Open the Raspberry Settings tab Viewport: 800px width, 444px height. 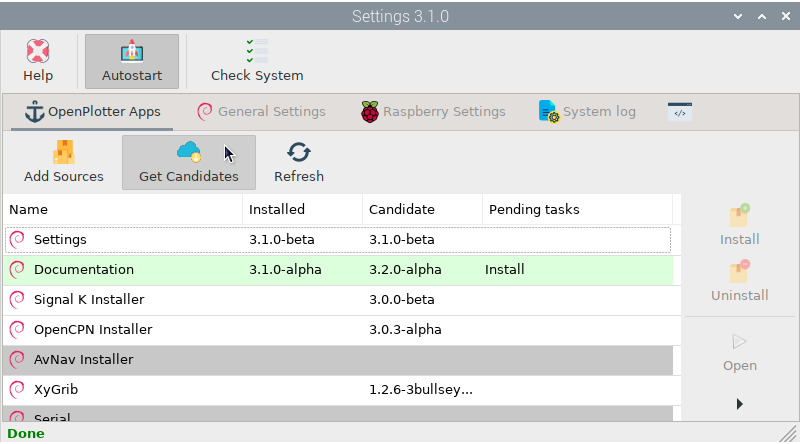(x=433, y=112)
